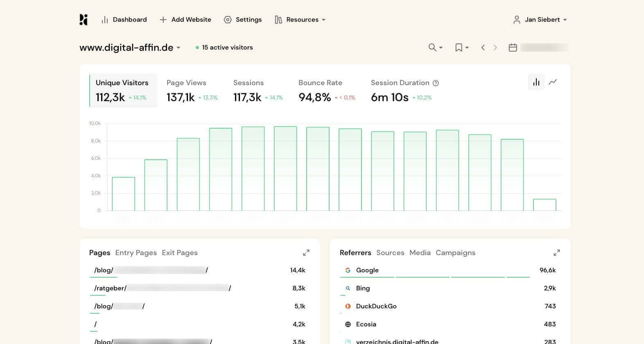
Task: Switch chart to bar view
Action: pos(536,82)
